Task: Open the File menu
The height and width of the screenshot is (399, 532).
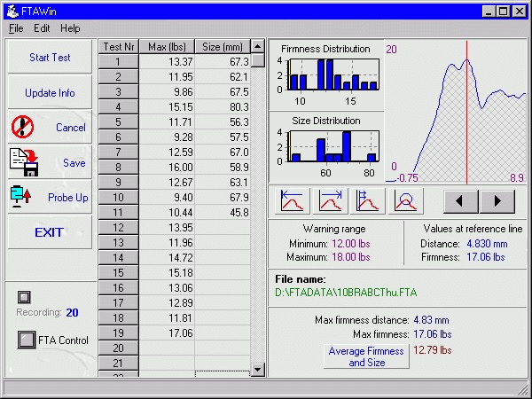Action: coord(16,28)
